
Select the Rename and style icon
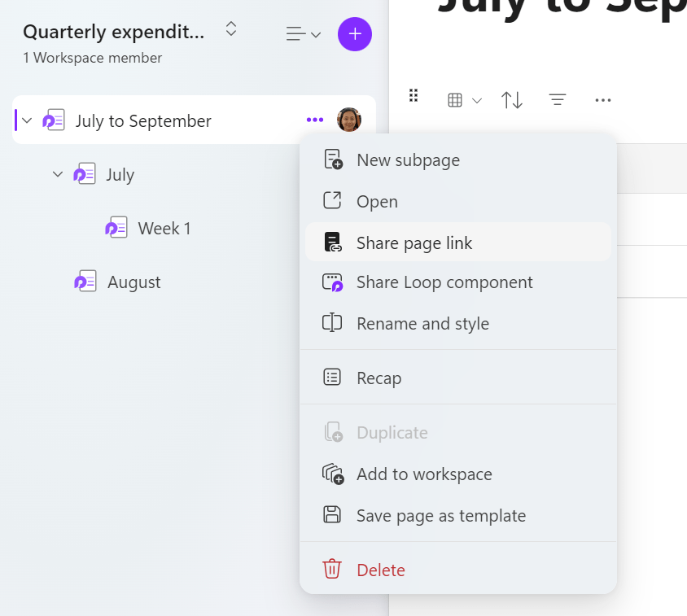tap(332, 323)
